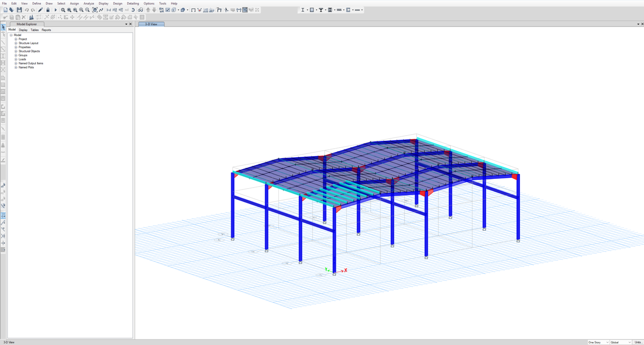Open the One Story dropdown
The height and width of the screenshot is (345, 644).
click(598, 342)
